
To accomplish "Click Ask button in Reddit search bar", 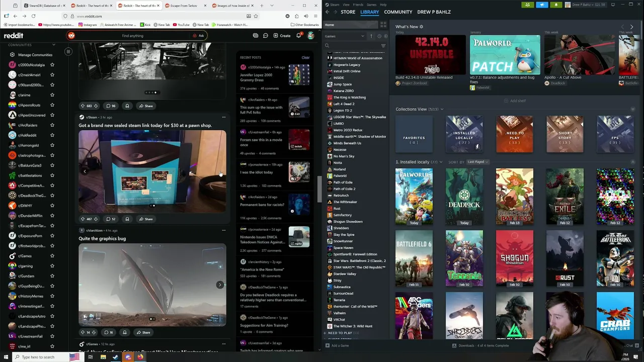I will (x=198, y=36).
